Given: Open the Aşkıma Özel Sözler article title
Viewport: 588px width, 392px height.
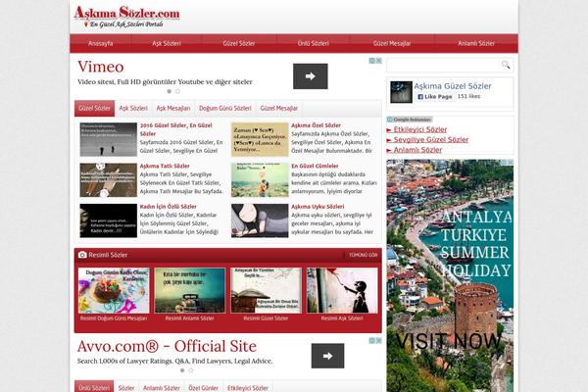Looking at the screenshot, I should click(316, 125).
